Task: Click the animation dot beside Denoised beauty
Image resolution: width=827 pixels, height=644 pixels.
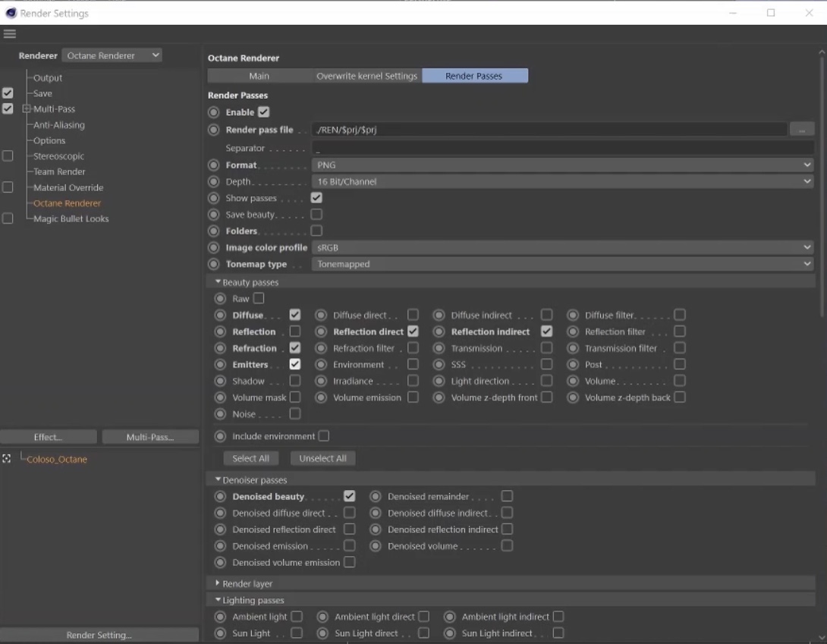Action: 220,496
